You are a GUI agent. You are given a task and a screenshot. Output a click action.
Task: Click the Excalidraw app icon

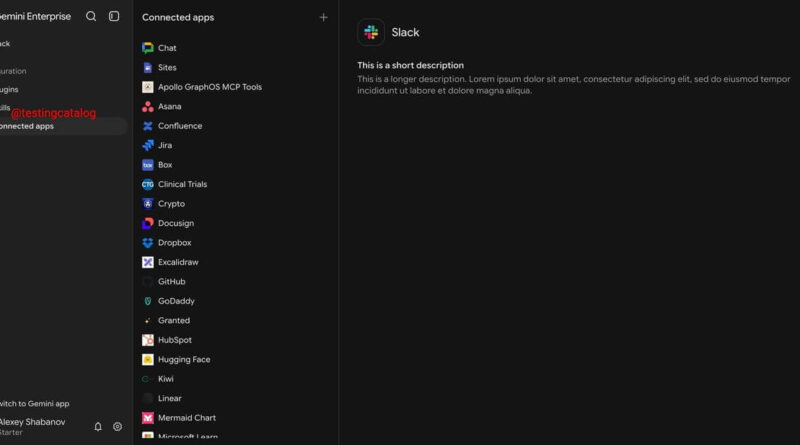click(x=147, y=262)
